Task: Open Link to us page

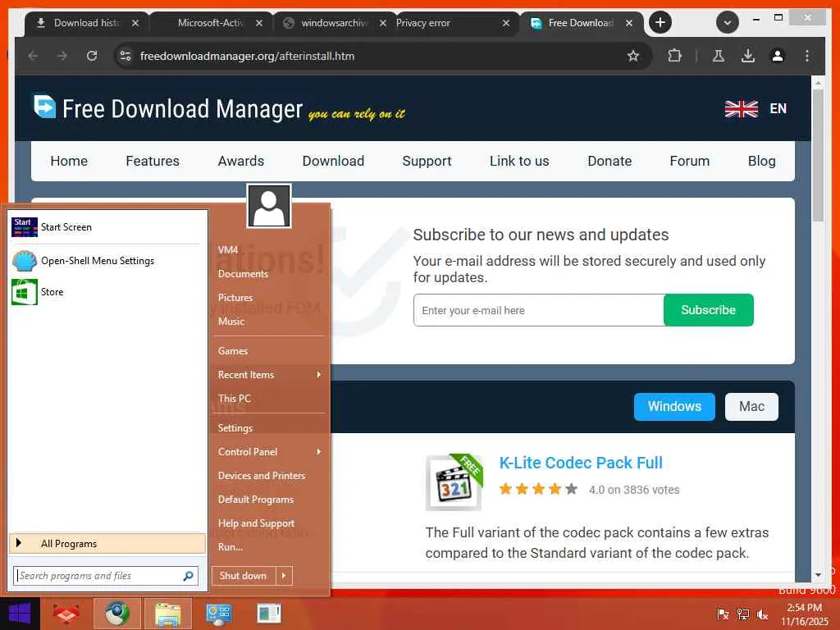Action: click(519, 161)
